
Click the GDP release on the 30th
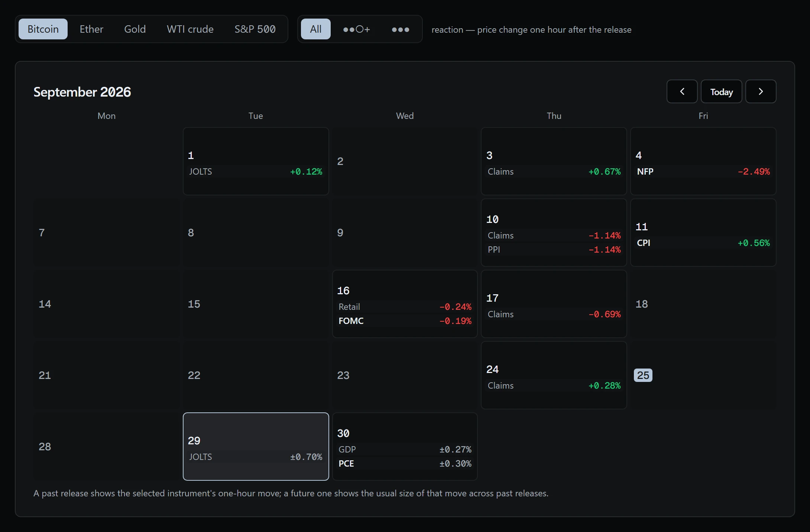coord(405,450)
